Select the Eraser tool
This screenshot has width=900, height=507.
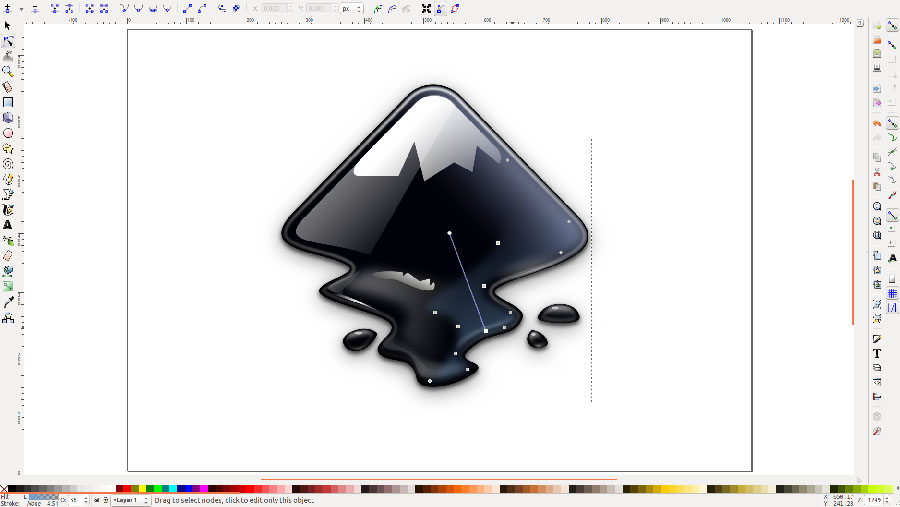7,256
